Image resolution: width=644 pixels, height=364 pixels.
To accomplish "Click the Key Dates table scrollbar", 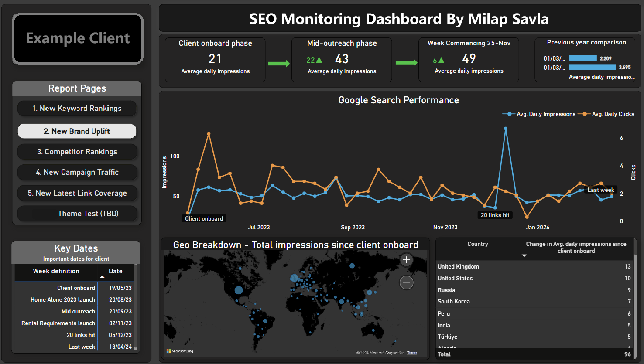I will [x=136, y=305].
